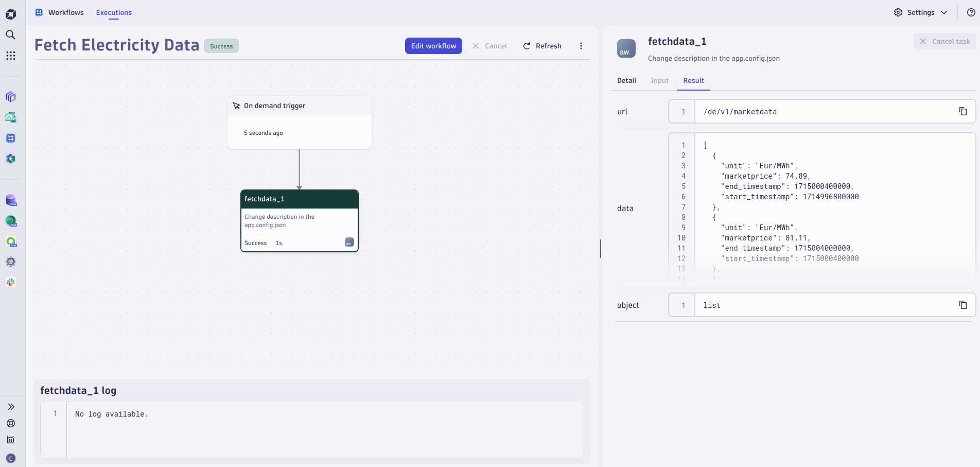Screen dimensions: 980x467
Task: Open the help question mark icon
Action: [x=971, y=12]
